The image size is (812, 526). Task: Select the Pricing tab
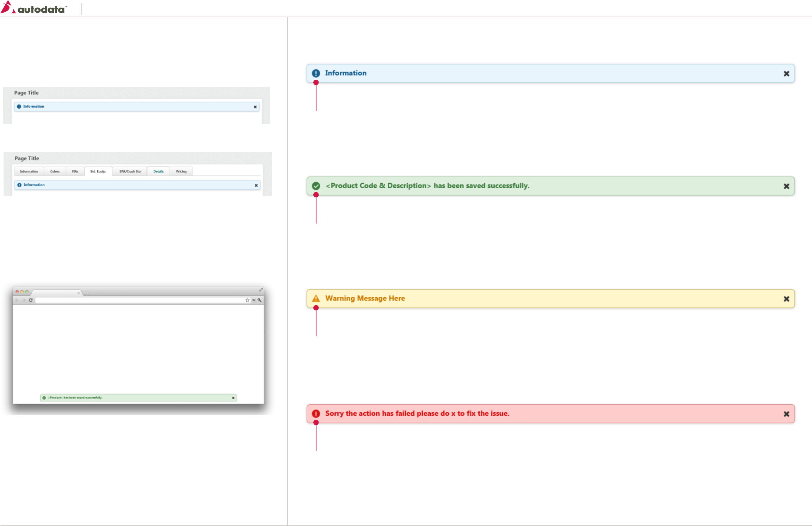click(181, 171)
